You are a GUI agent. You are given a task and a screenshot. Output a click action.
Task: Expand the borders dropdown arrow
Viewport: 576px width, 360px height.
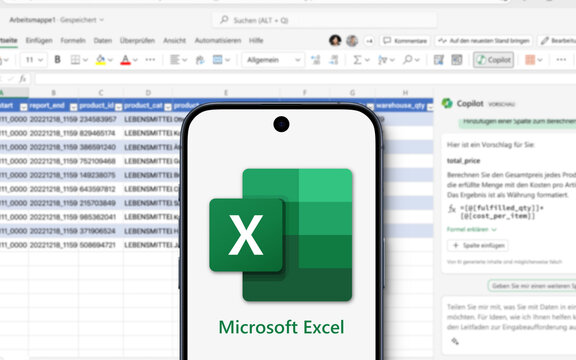pyautogui.click(x=85, y=60)
